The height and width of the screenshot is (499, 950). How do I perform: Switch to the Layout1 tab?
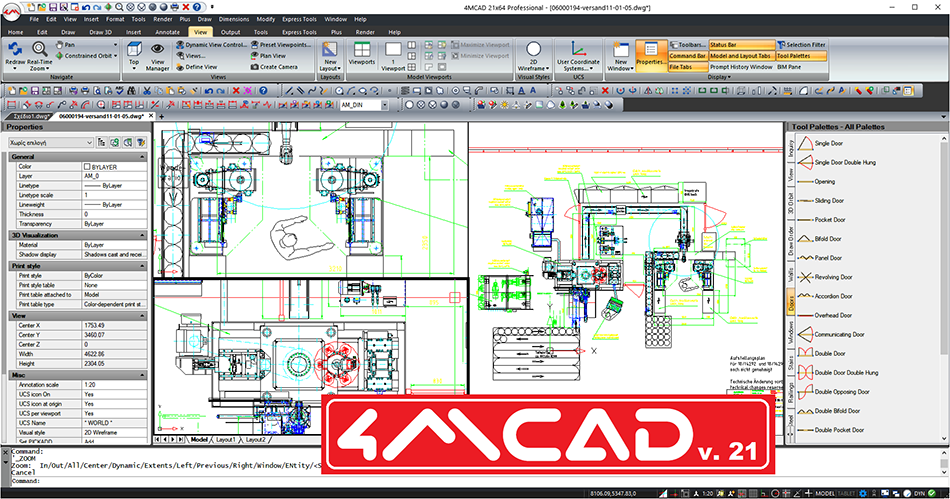(x=225, y=440)
